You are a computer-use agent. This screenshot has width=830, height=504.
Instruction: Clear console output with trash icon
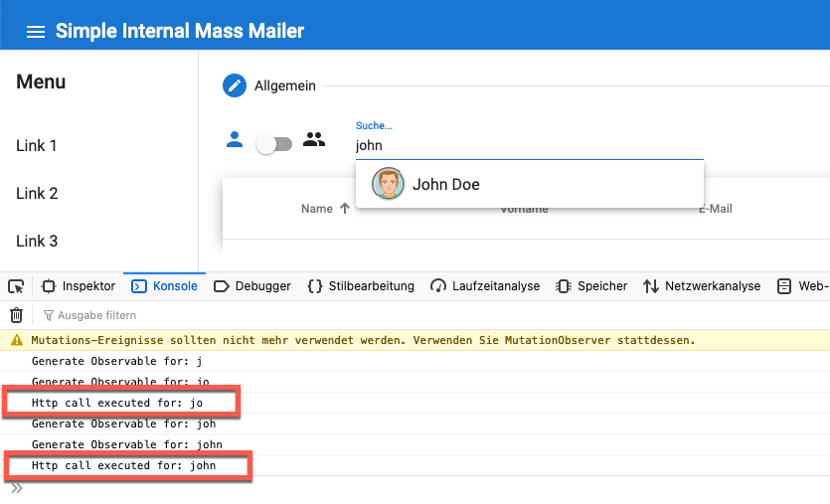(x=16, y=315)
